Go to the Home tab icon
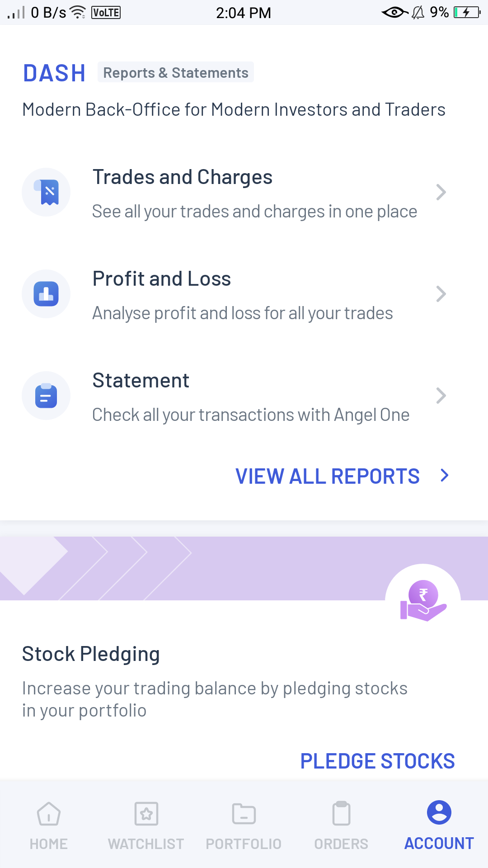 tap(49, 814)
